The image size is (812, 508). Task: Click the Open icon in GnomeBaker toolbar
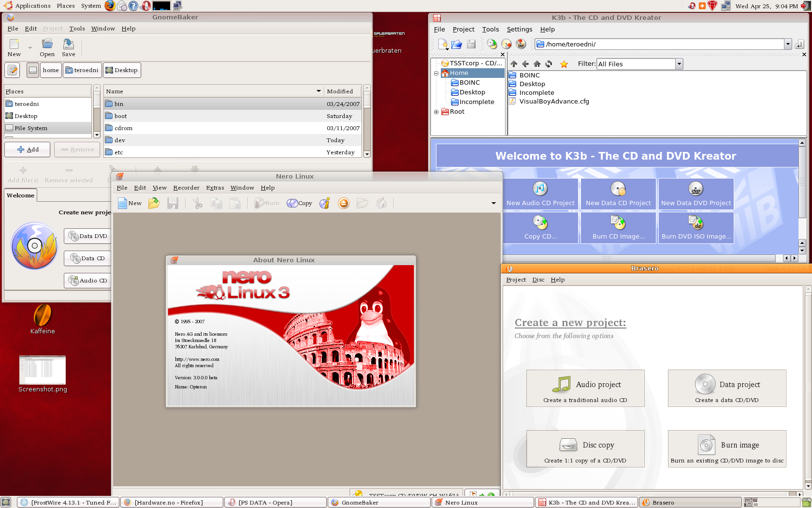[x=47, y=48]
